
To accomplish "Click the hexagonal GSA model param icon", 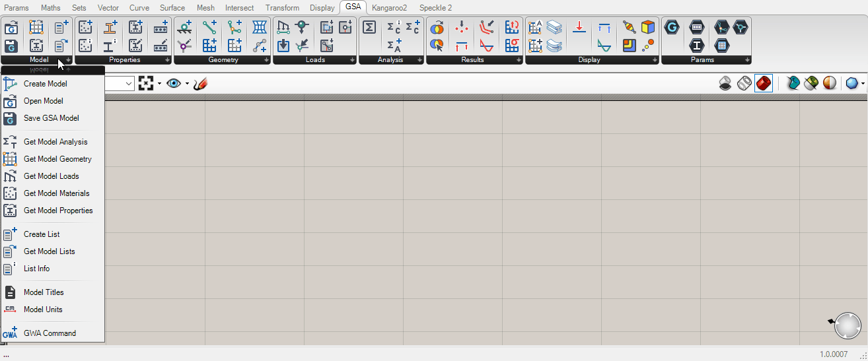I will (x=672, y=28).
